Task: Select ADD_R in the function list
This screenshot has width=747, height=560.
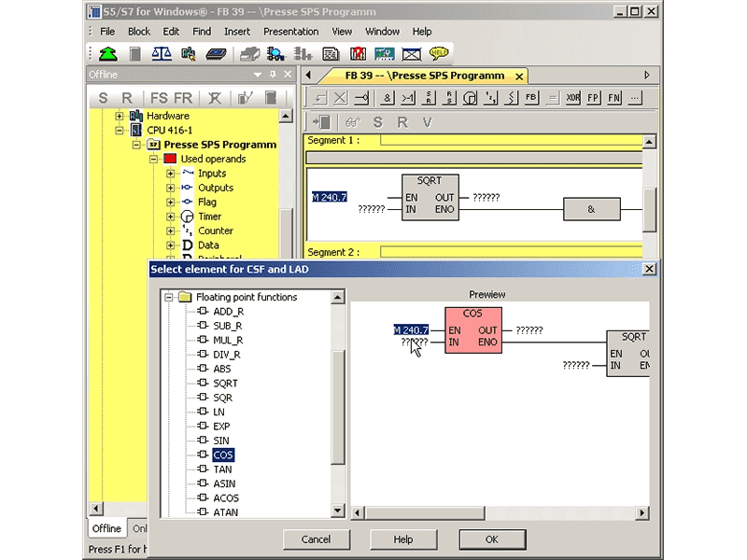Action: coord(228,312)
